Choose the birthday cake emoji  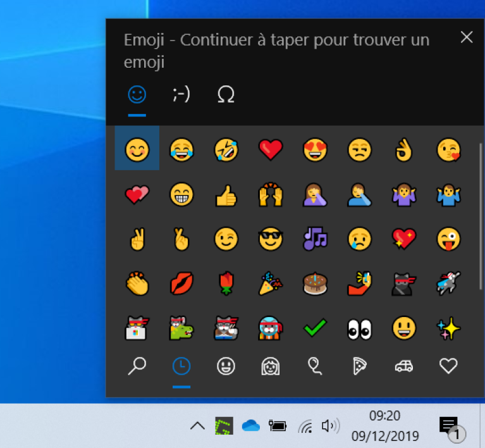(x=314, y=283)
